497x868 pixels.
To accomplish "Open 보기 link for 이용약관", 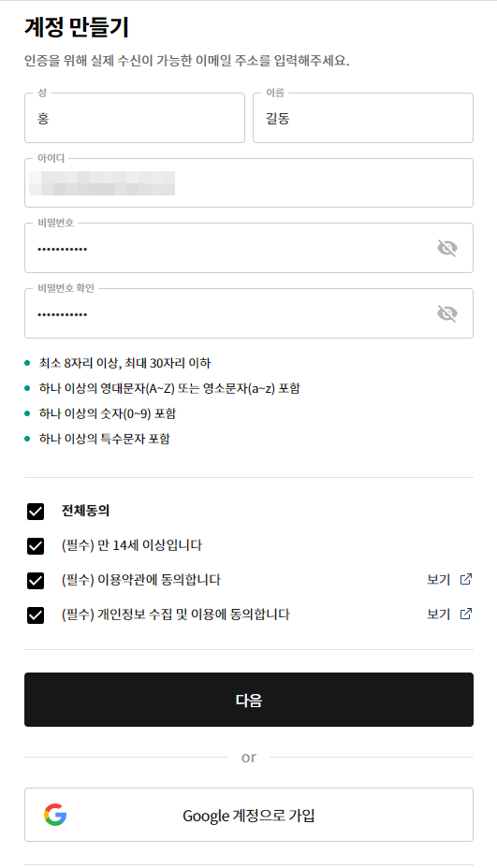I will click(x=438, y=580).
